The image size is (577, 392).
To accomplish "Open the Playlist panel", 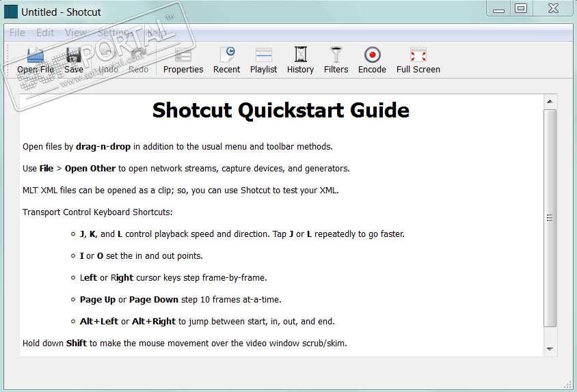I will pyautogui.click(x=263, y=61).
